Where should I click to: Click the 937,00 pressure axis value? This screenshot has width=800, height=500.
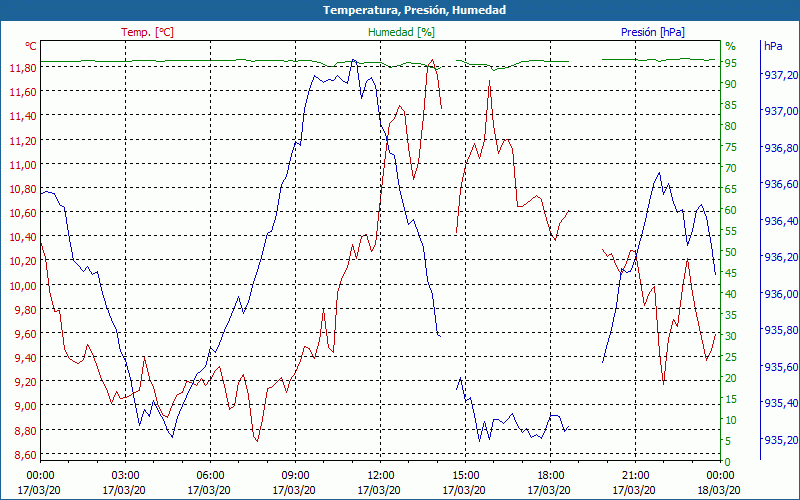[780, 111]
